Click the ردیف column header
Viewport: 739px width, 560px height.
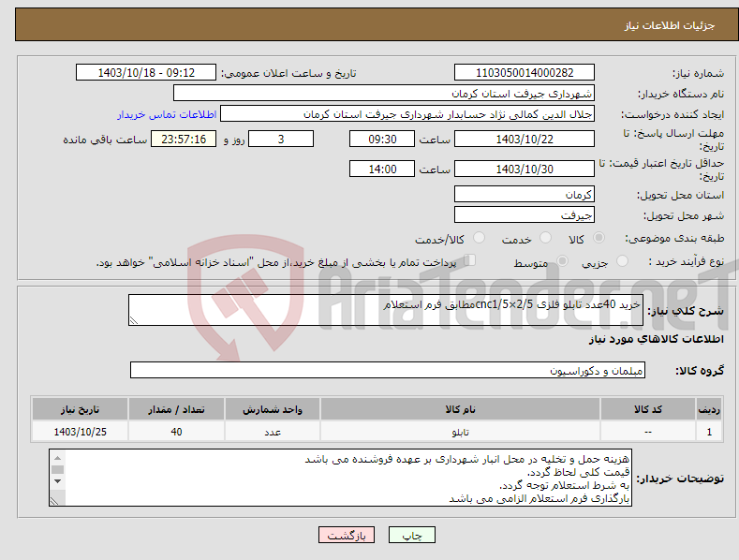[x=709, y=409]
